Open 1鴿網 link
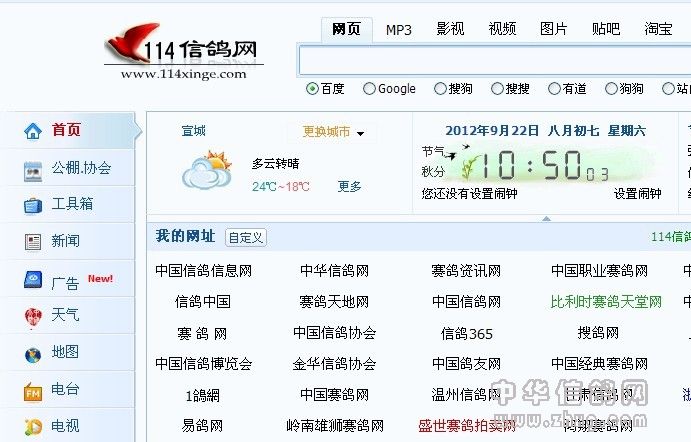Screen dimensions: 691x442 (203, 396)
